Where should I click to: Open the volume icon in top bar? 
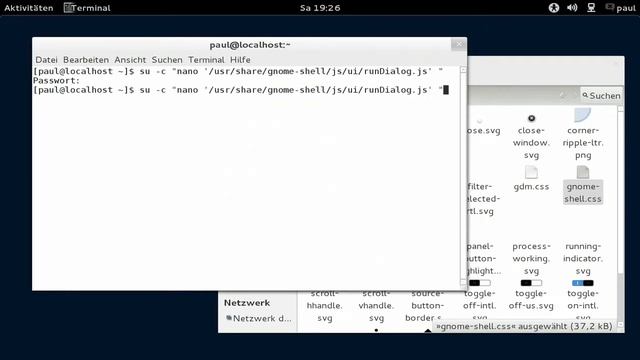[572, 8]
